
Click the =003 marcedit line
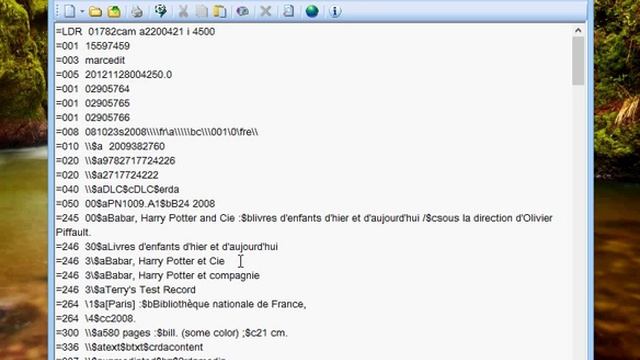90,60
